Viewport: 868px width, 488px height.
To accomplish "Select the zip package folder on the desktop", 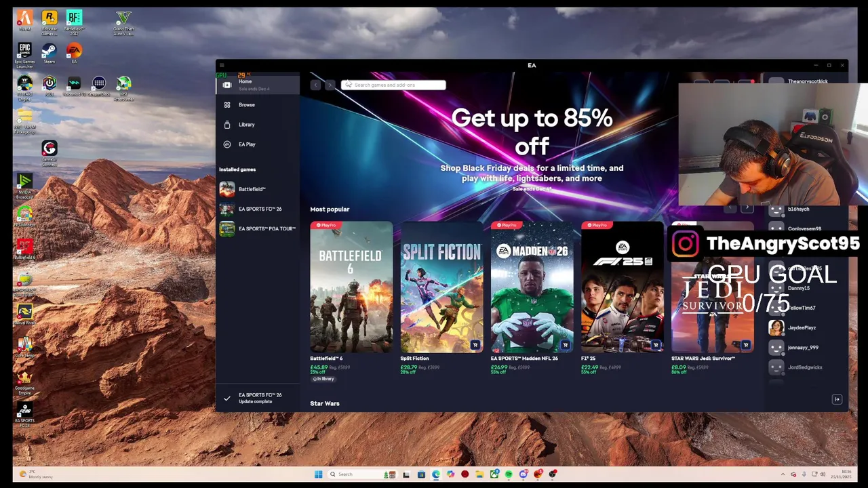I will point(24,121).
